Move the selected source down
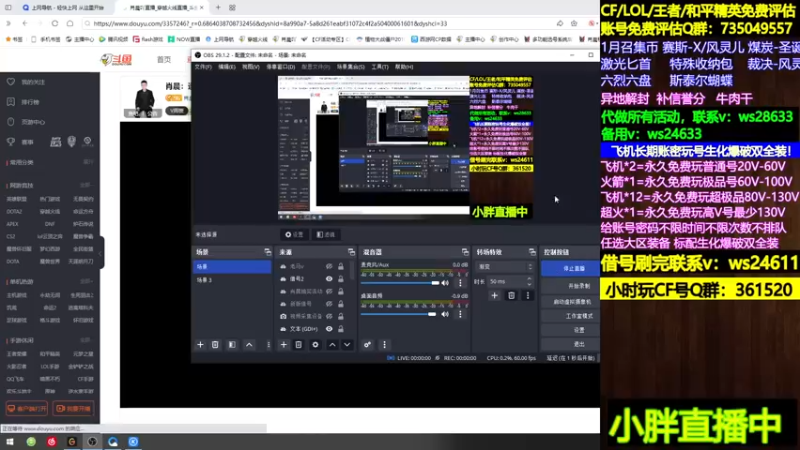 pos(347,345)
